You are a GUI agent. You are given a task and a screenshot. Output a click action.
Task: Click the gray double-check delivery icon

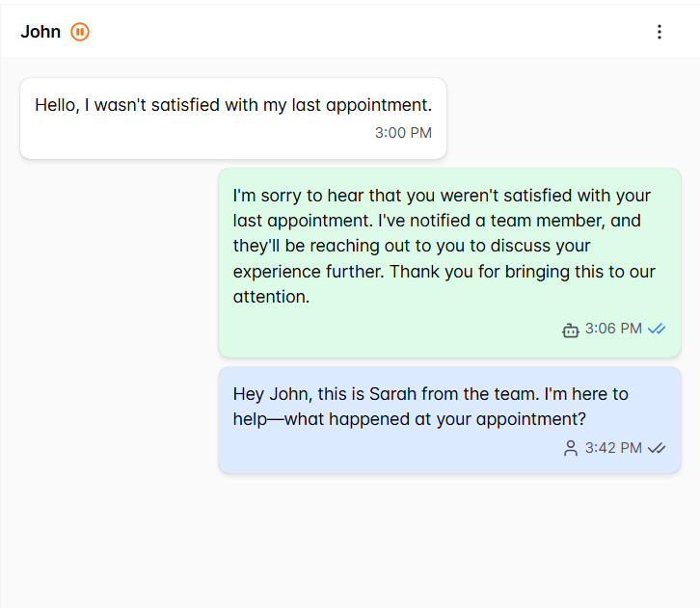pos(657,448)
